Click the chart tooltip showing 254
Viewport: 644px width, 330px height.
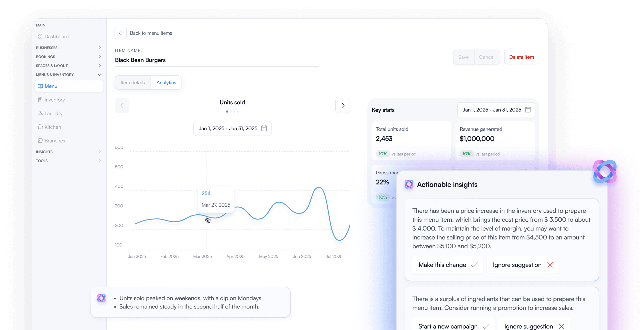pyautogui.click(x=216, y=199)
